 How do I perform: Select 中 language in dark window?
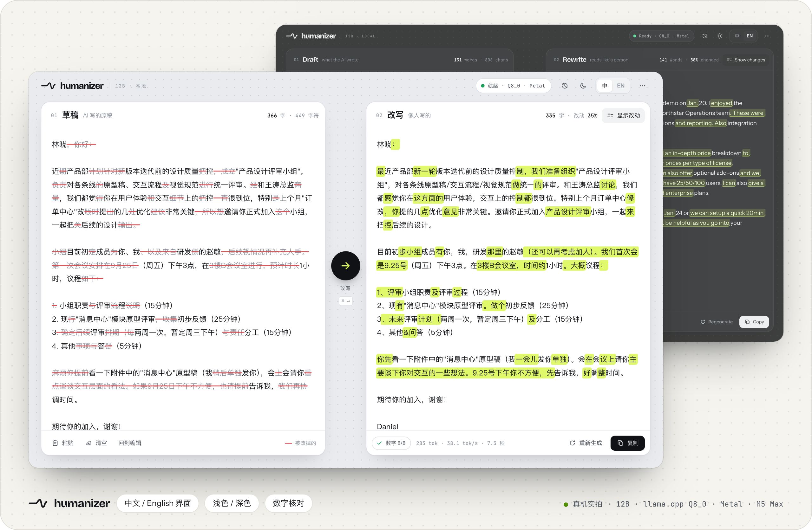click(737, 36)
